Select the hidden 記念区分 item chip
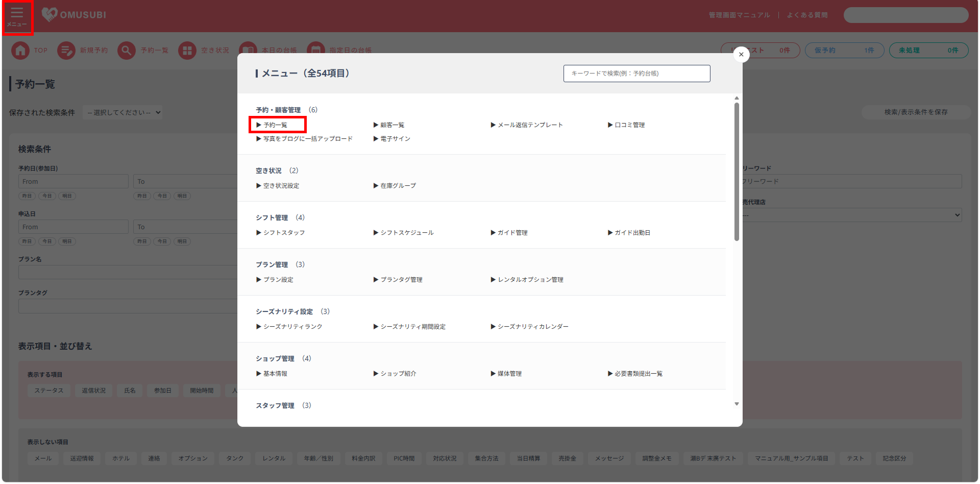This screenshot has width=980, height=484. tap(894, 458)
